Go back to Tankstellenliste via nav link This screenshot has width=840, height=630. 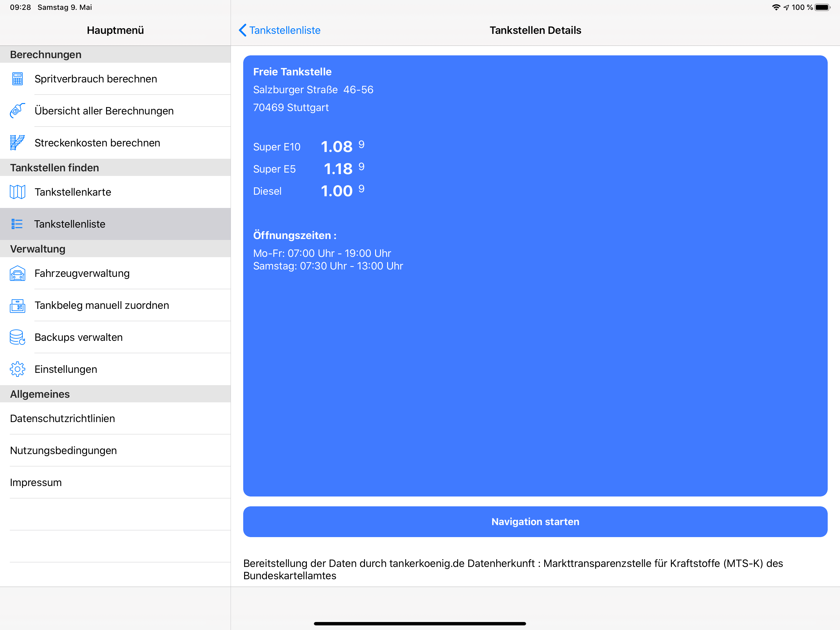click(279, 30)
